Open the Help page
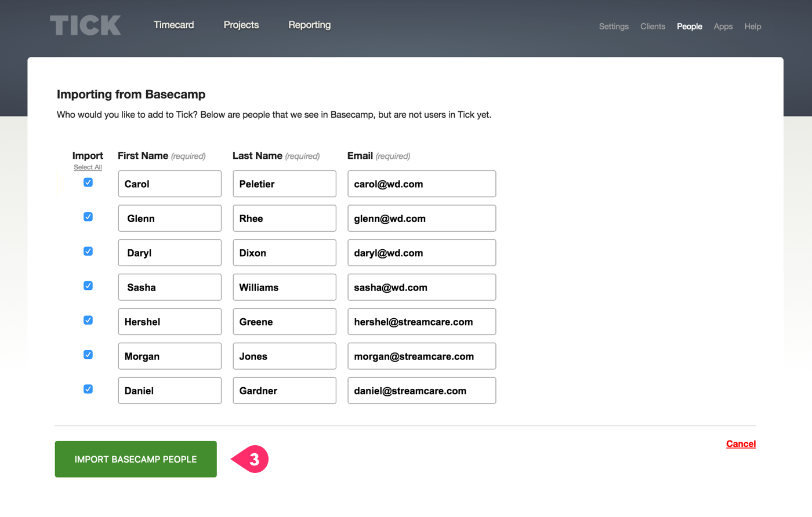Viewport: 812px width, 517px height. 752,26
